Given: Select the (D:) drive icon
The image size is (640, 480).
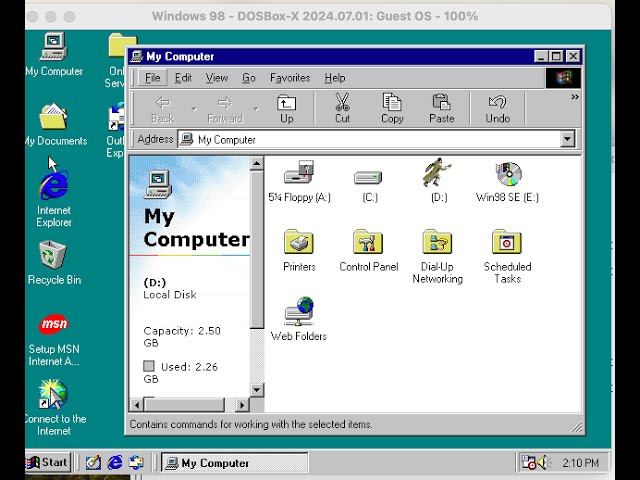Looking at the screenshot, I should [438, 181].
